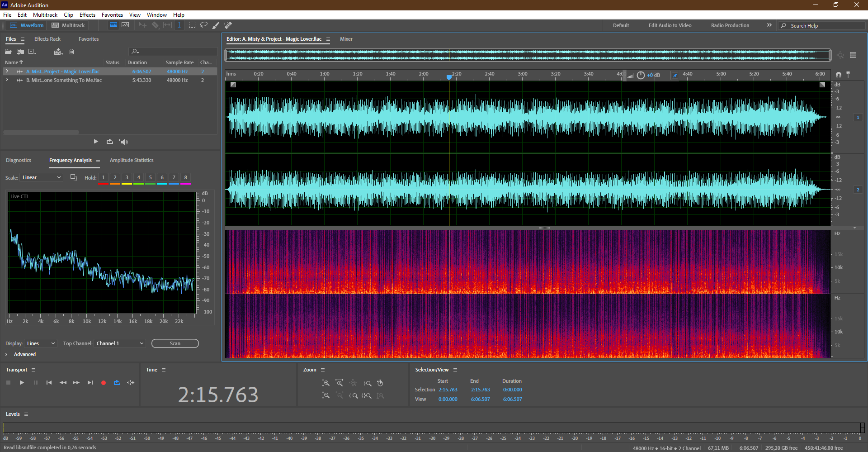The height and width of the screenshot is (452, 868).
Task: Select the Paintbrush Selection tool
Action: click(216, 25)
